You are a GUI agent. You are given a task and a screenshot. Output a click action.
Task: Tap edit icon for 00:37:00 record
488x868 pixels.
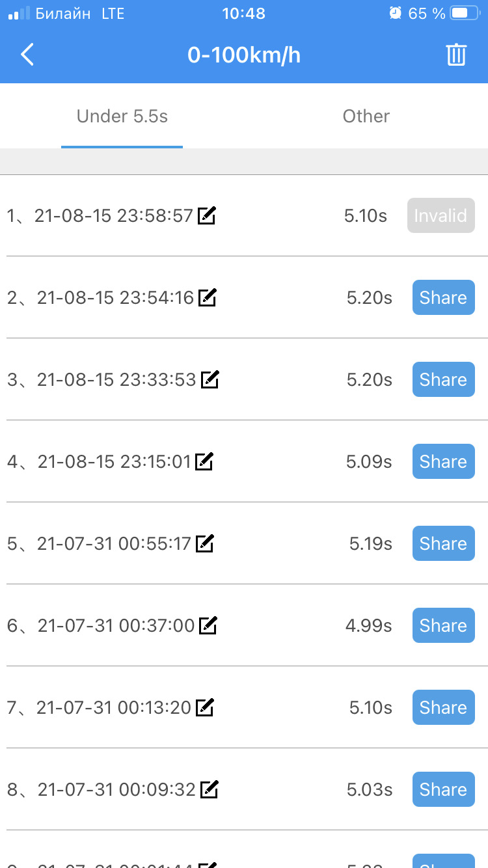click(x=208, y=625)
